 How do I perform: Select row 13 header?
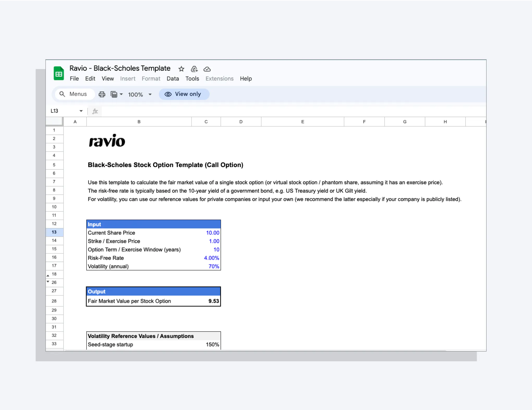click(x=54, y=232)
